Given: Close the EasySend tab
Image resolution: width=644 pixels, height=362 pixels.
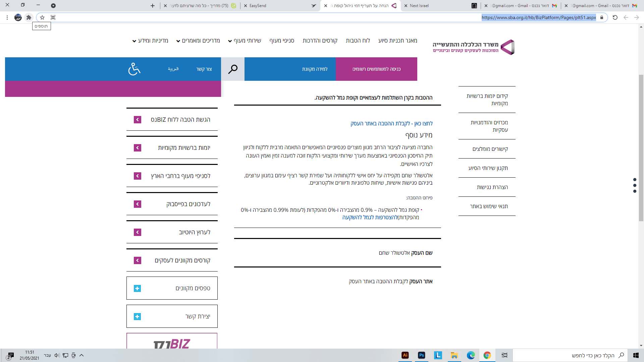Looking at the screenshot, I should [246, 6].
